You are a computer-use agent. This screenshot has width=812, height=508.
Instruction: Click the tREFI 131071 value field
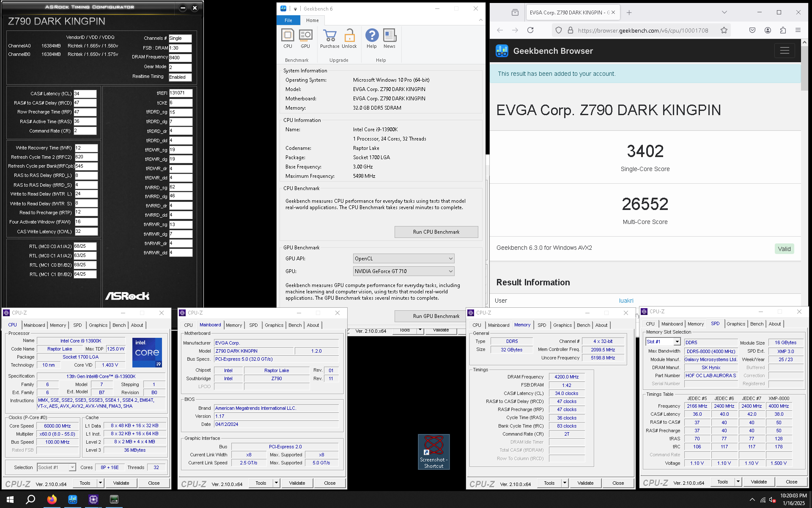(x=181, y=93)
